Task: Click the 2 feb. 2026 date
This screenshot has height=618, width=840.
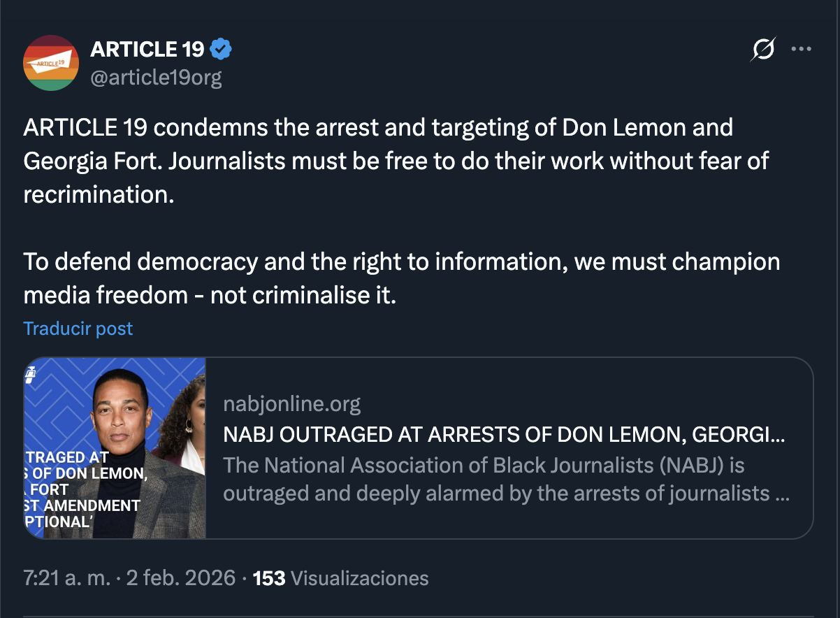Action: 179,578
